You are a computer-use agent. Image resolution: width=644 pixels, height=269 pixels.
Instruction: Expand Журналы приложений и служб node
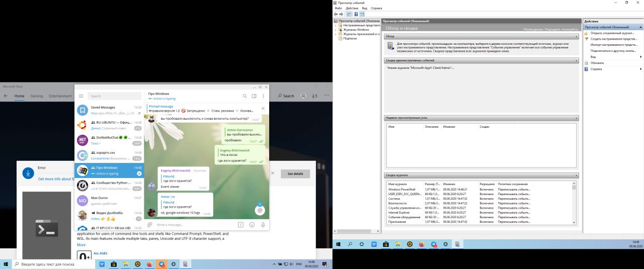coord(336,34)
